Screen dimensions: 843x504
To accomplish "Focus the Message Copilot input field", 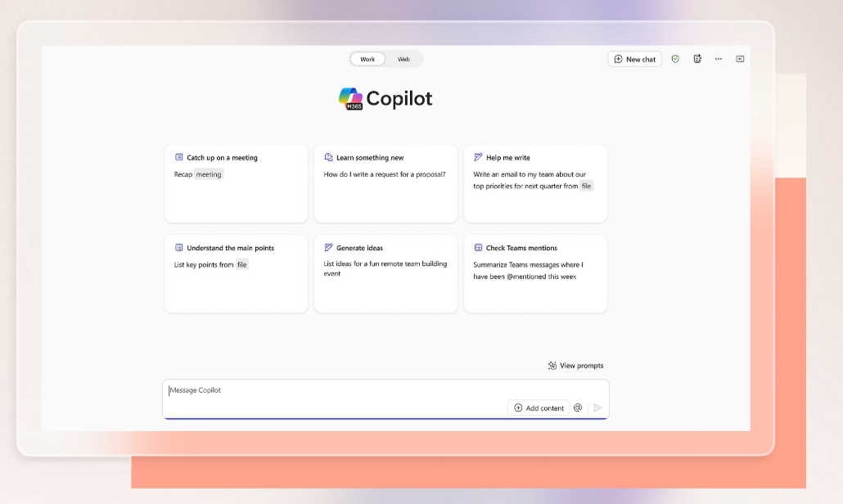I will pyautogui.click(x=385, y=398).
